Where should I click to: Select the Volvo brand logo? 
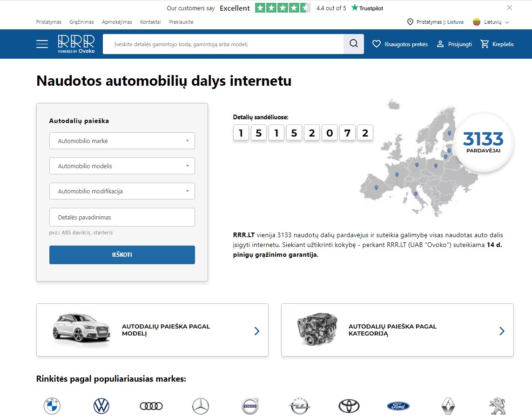(250, 406)
